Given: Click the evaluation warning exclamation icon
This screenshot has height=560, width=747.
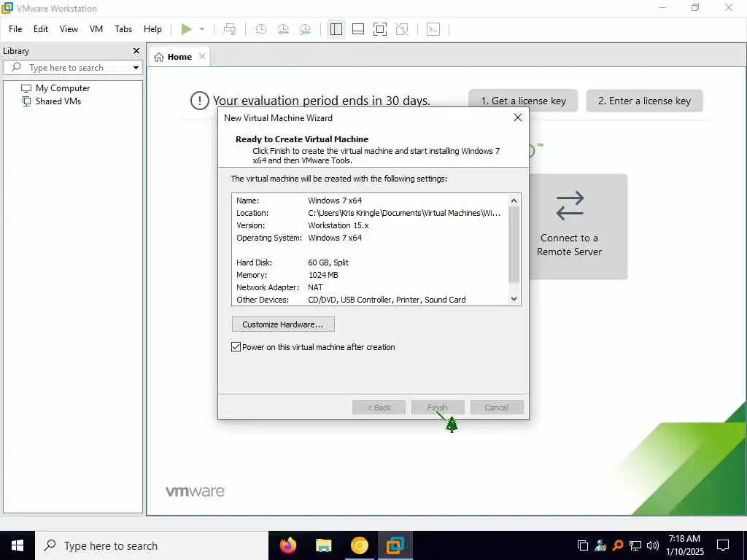Looking at the screenshot, I should coord(199,101).
